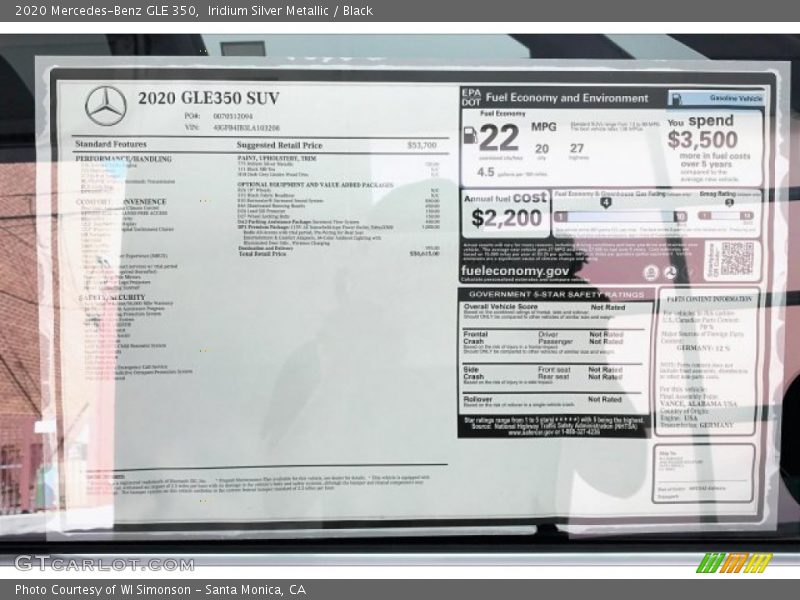Click the striped green-orange-yellow logo at the bottom right

[734, 563]
